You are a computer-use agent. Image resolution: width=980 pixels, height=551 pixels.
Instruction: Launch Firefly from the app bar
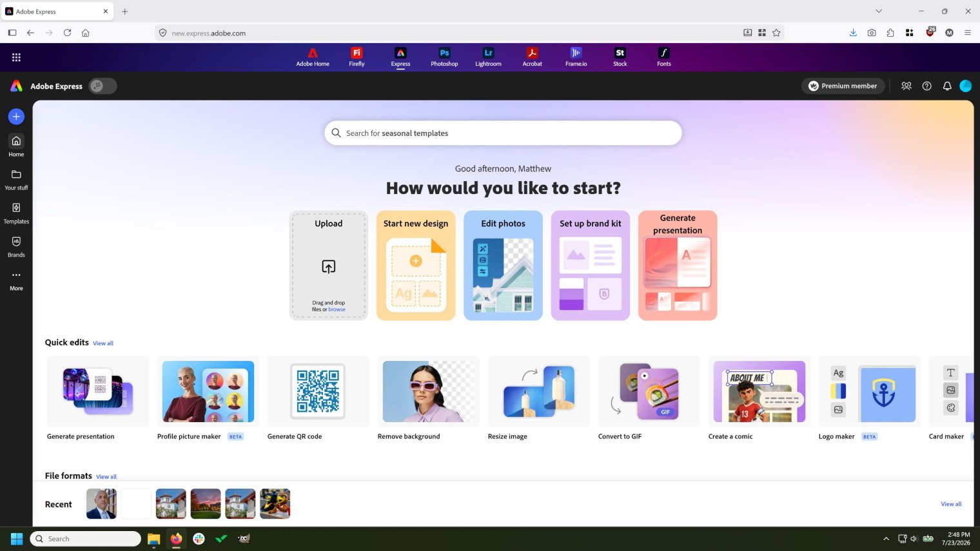tap(357, 57)
